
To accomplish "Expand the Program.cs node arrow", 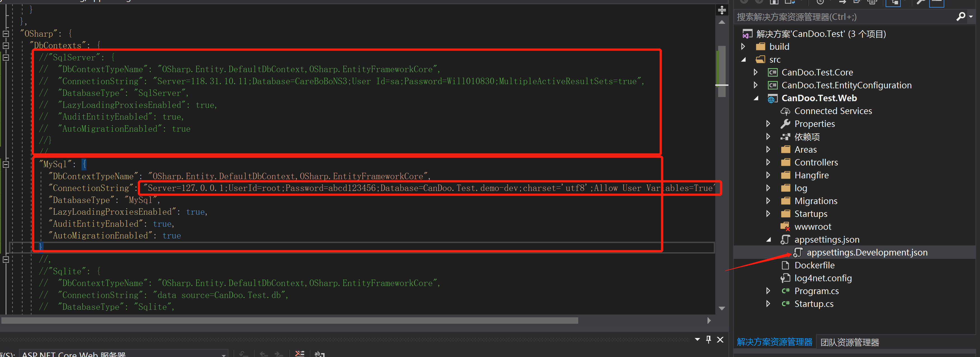I will coord(768,291).
